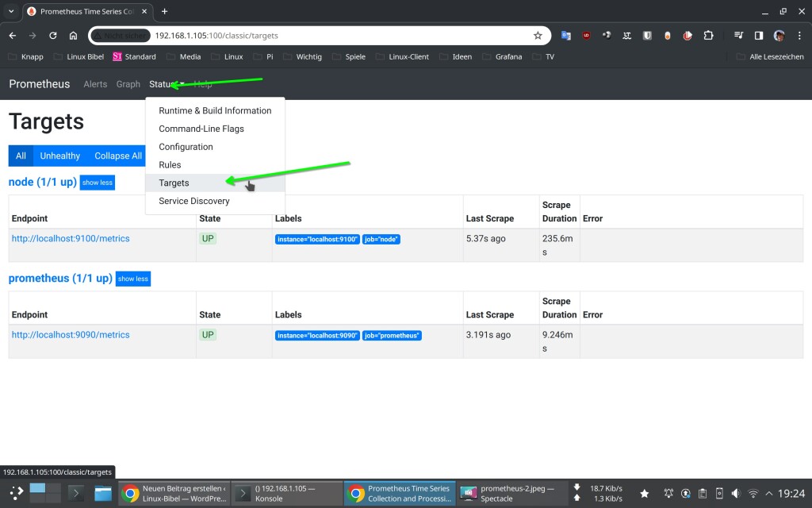This screenshot has height=508, width=812.
Task: Go back using the browser back arrow
Action: [13, 36]
